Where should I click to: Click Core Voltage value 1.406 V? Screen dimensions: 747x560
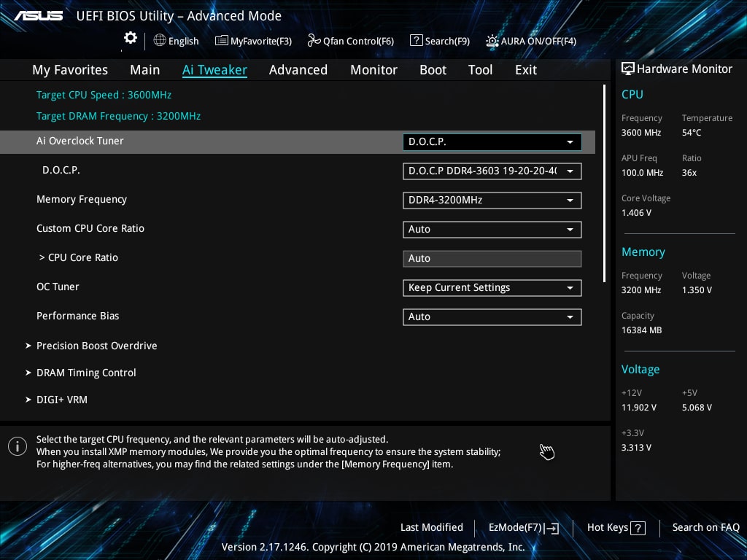636,213
